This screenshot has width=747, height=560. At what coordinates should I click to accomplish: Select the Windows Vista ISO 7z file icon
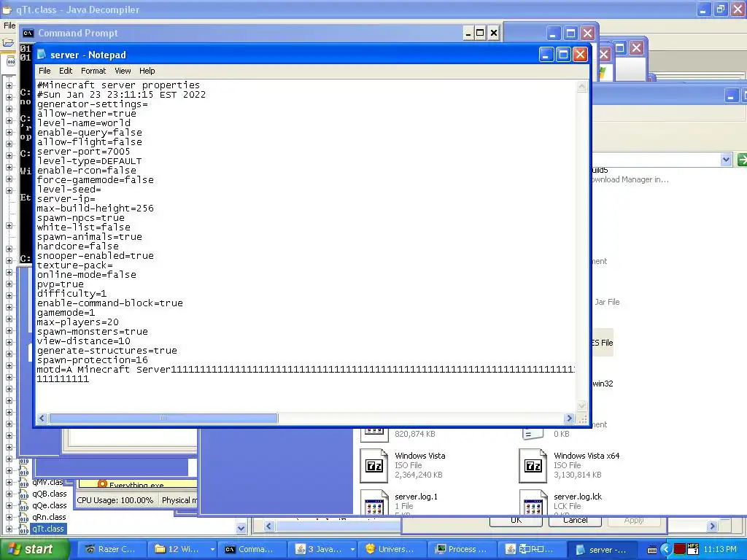pyautogui.click(x=374, y=466)
